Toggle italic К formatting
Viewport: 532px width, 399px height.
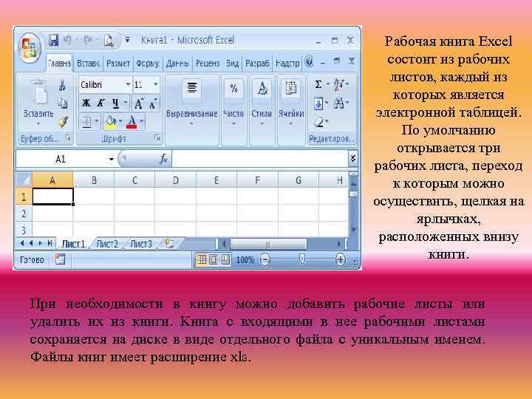(x=100, y=103)
